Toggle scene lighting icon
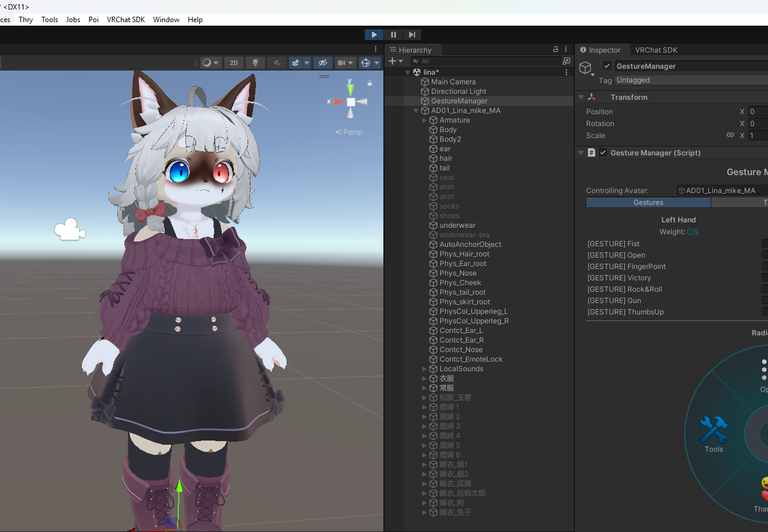Screen dimensions: 768x532 point(255,63)
